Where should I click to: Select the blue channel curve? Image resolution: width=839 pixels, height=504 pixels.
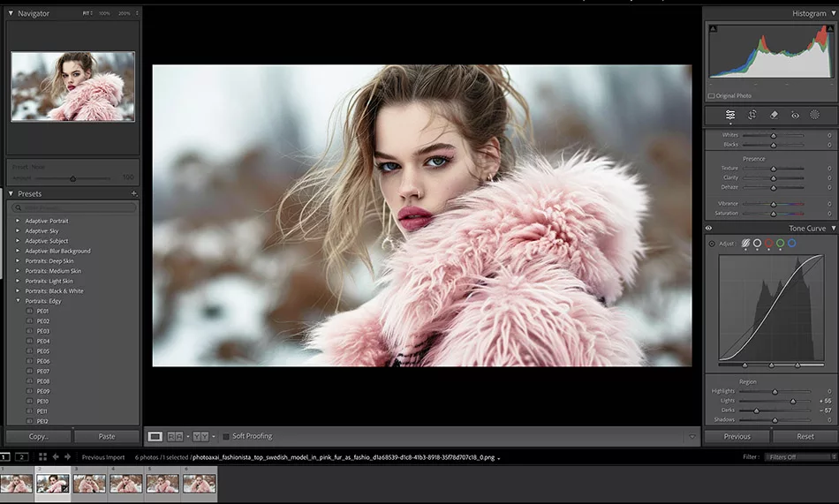click(791, 244)
